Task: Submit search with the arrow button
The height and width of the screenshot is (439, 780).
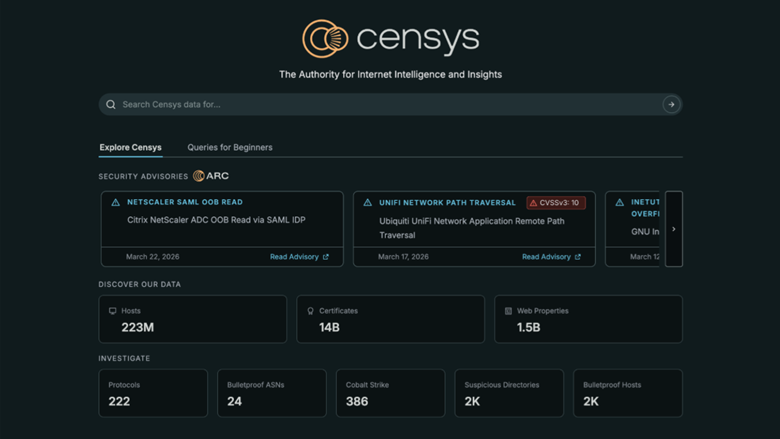Action: pos(671,104)
